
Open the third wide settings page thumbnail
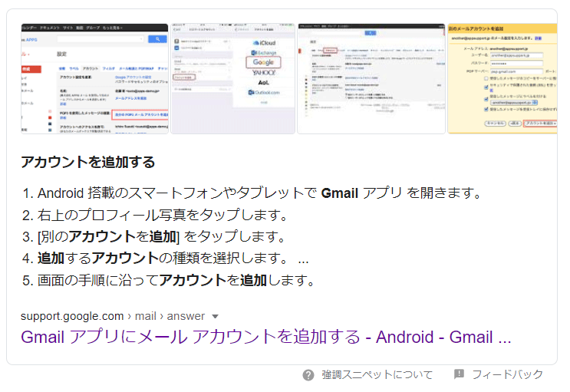(x=371, y=78)
